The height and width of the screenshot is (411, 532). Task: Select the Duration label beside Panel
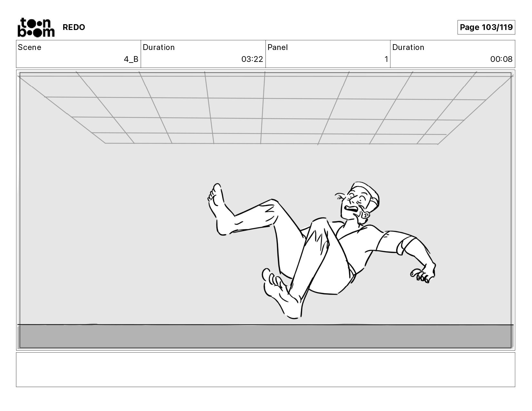408,47
